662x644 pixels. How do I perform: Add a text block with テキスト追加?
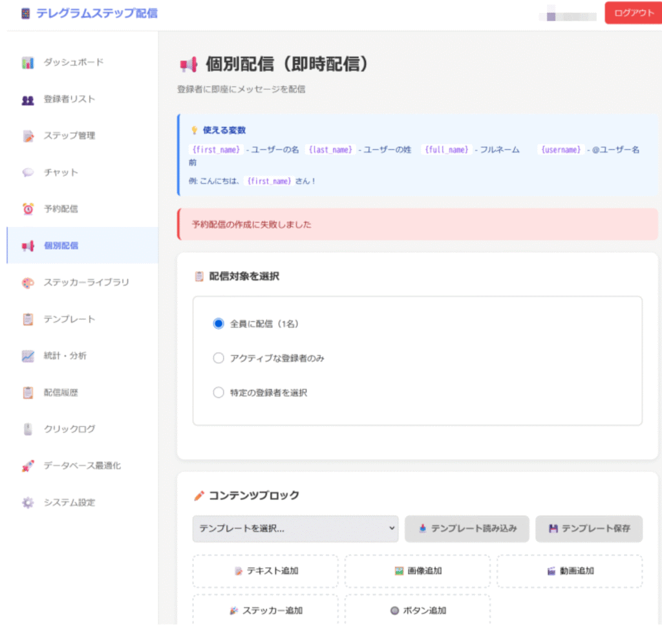click(x=265, y=571)
